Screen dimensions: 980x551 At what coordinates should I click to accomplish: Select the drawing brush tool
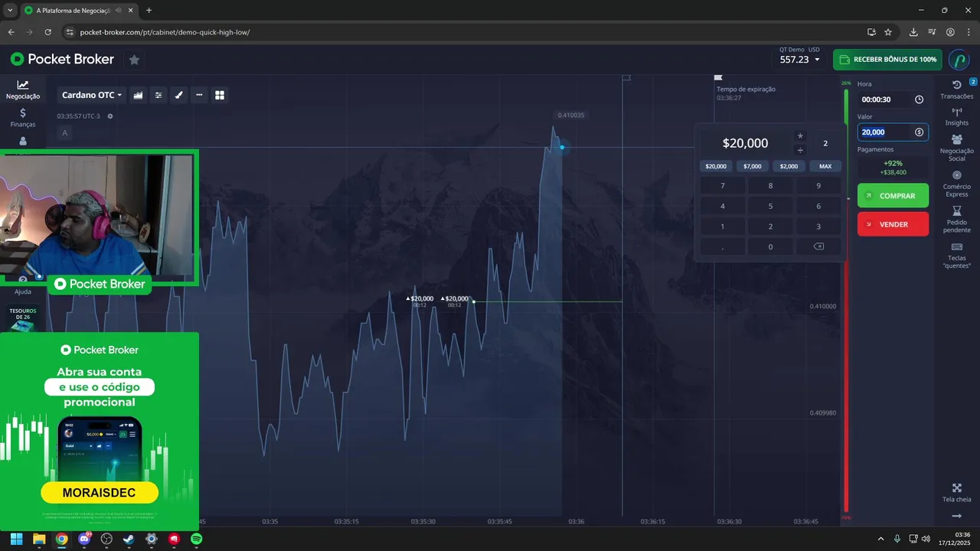coord(179,95)
